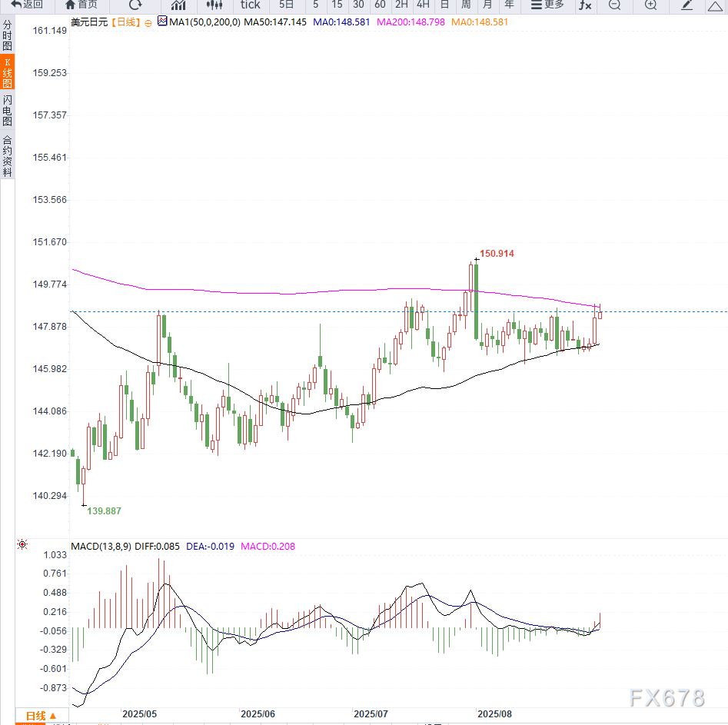Open the 更多 more menu
The width and height of the screenshot is (728, 725).
547,5
